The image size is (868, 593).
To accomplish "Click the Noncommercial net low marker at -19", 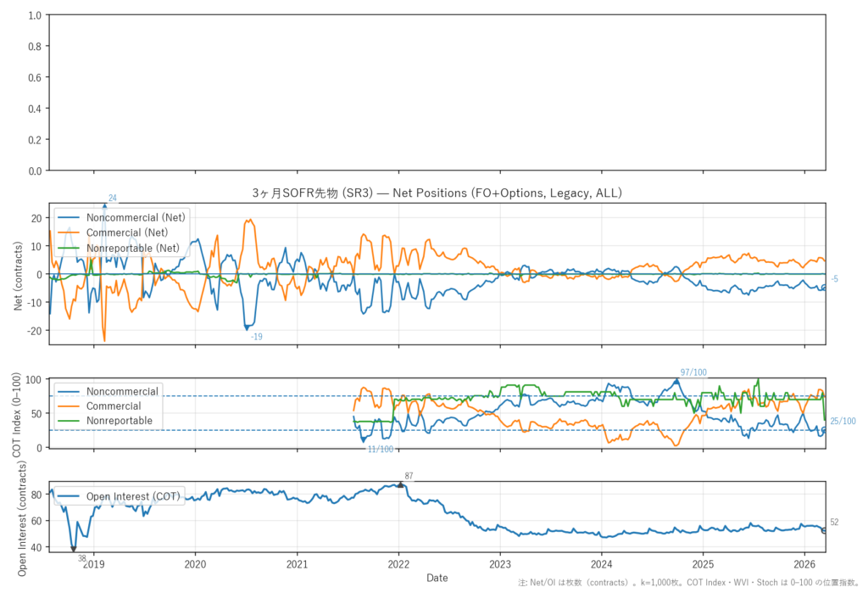I will click(x=247, y=327).
